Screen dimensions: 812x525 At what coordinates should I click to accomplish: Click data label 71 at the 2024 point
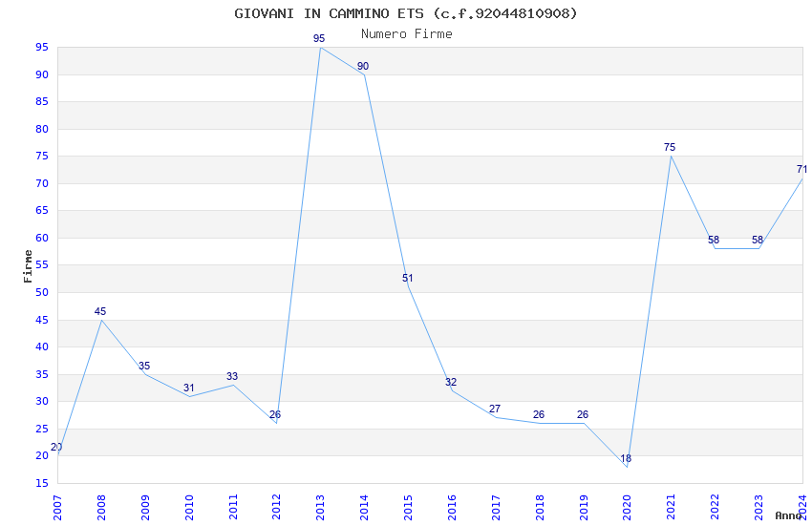tap(801, 169)
